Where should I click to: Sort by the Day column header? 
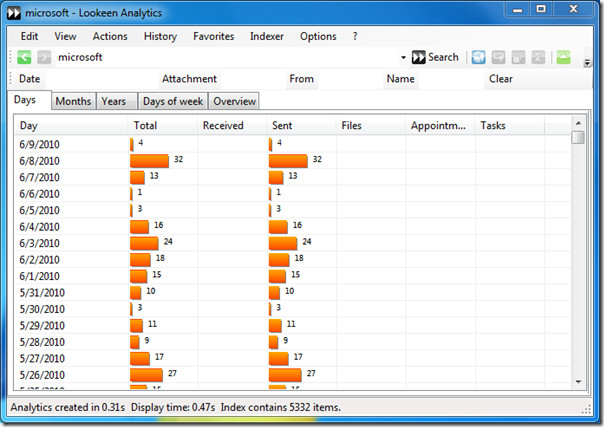coord(71,126)
